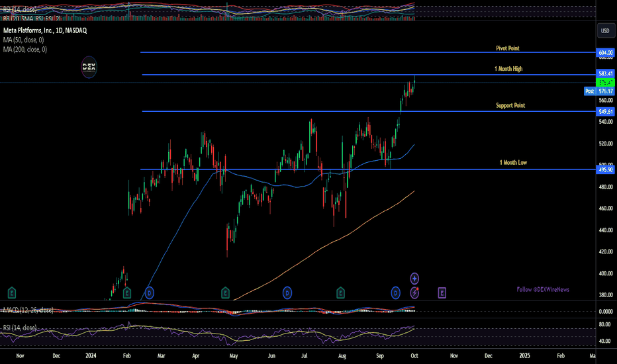
Task: Click the 583.41 price tag on the axis
Action: click(605, 73)
